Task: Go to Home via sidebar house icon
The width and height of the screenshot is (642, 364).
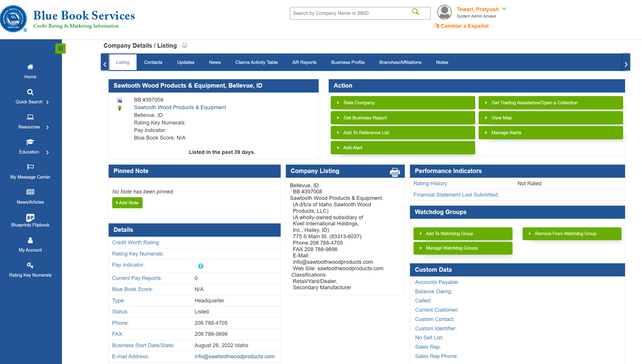Action: click(30, 67)
